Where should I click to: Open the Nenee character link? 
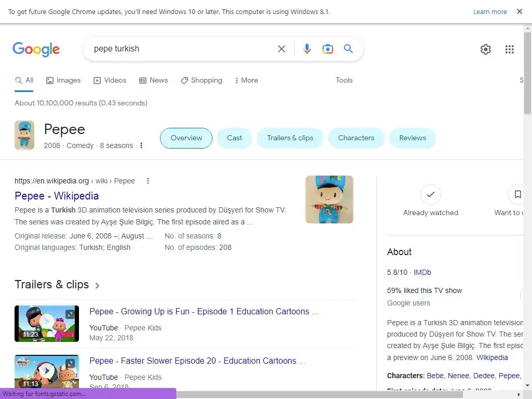[x=458, y=376]
